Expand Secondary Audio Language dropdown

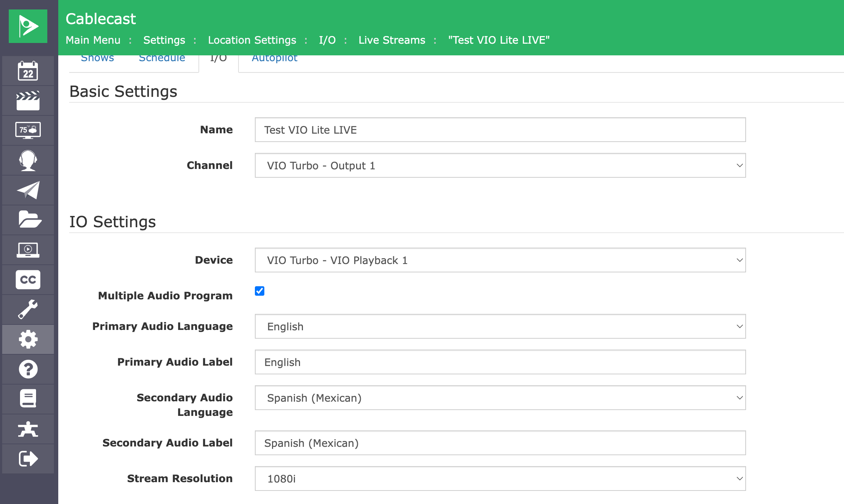tap(500, 398)
